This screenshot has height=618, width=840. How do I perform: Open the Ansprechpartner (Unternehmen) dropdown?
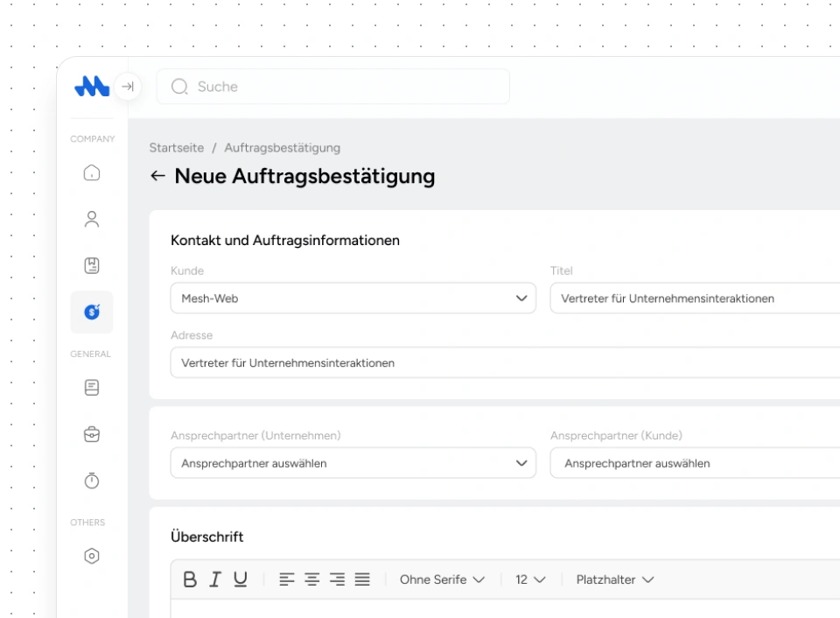tap(353, 463)
